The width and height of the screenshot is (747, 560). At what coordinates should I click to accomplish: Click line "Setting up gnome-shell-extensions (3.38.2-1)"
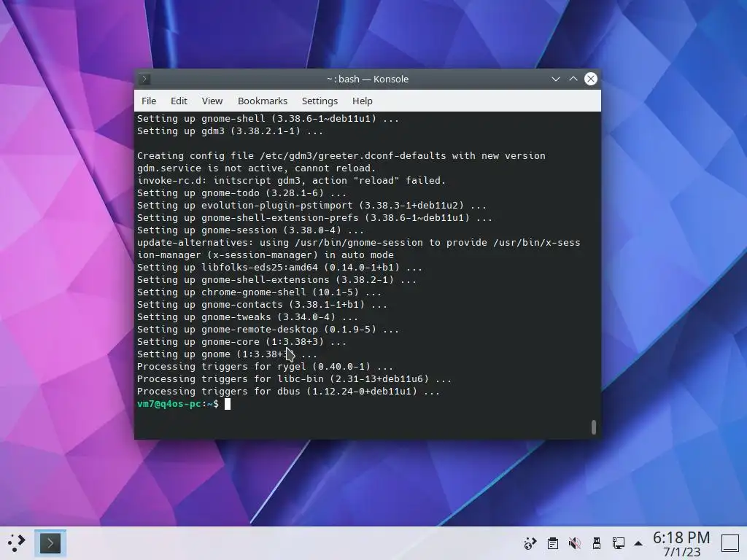click(276, 280)
